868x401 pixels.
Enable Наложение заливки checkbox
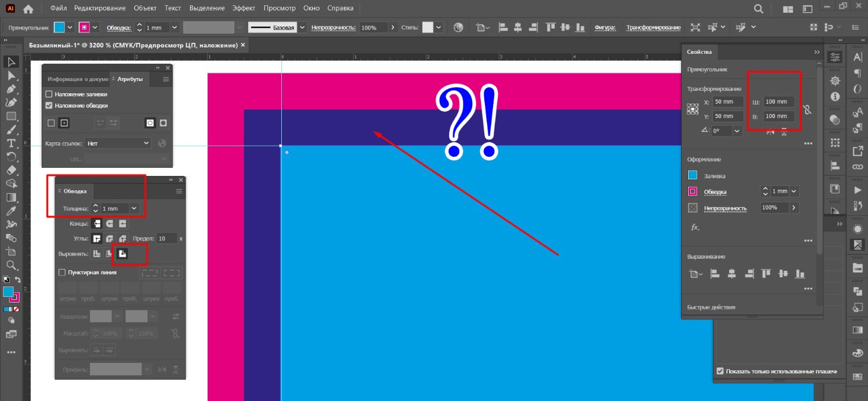49,94
